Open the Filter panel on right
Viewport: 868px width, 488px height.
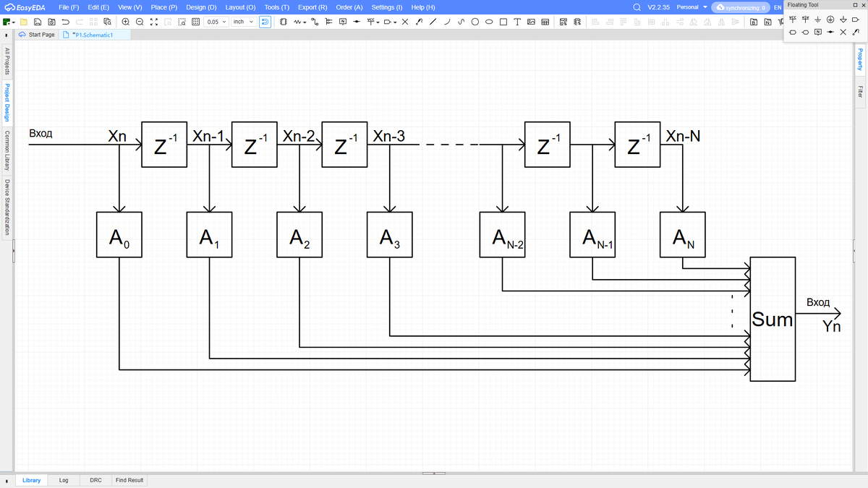pos(860,91)
